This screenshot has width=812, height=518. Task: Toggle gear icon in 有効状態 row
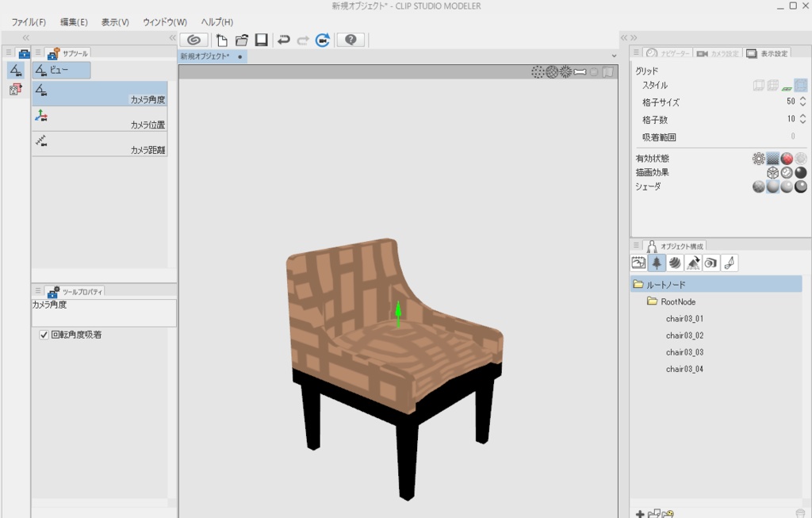tap(759, 159)
